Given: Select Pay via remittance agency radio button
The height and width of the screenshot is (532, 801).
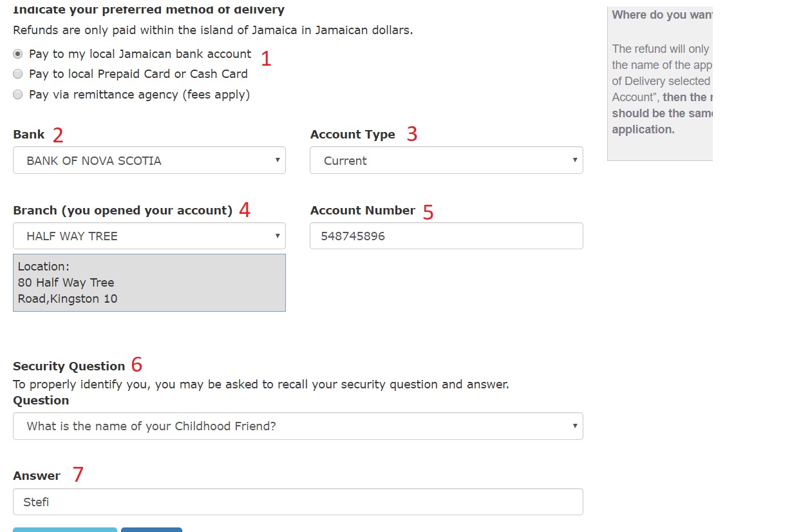Looking at the screenshot, I should point(18,95).
